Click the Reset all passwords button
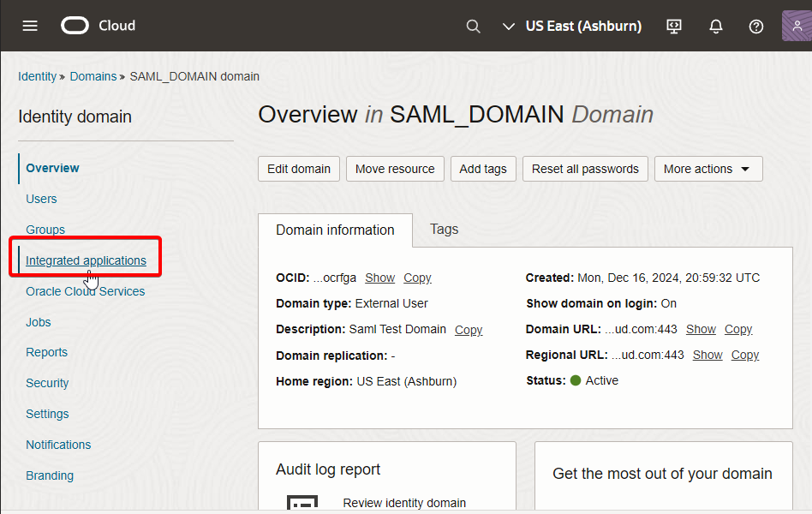The height and width of the screenshot is (514, 812). click(x=585, y=169)
